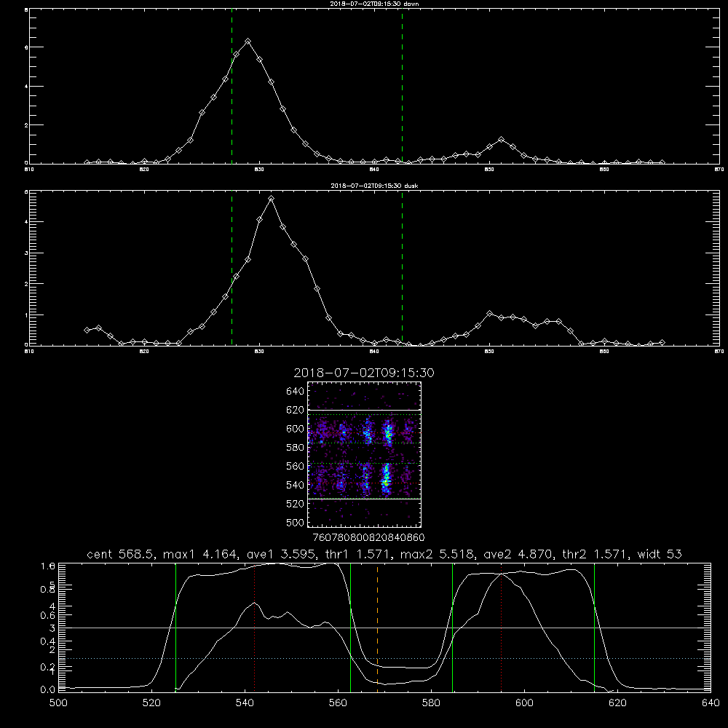Click the "840" x-axis label of the dusk plot
This screenshot has height=728, width=728.
pyautogui.click(x=374, y=352)
